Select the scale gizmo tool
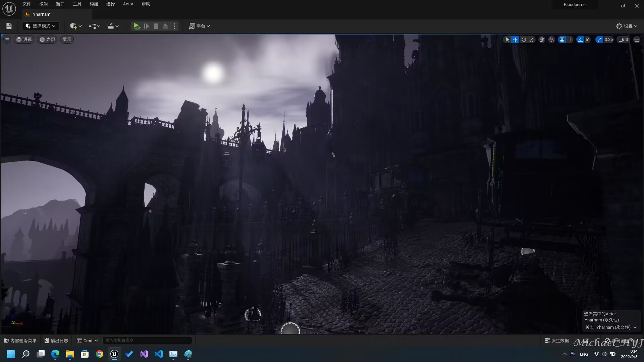The image size is (644, 362). click(x=531, y=40)
